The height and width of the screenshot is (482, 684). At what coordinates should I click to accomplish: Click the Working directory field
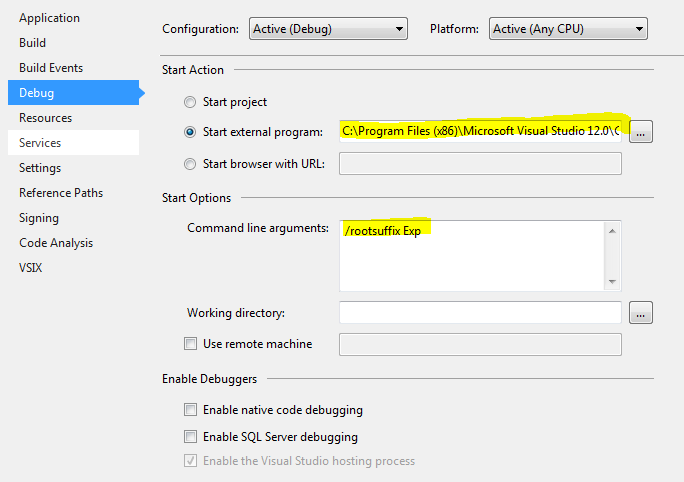pyautogui.click(x=480, y=312)
